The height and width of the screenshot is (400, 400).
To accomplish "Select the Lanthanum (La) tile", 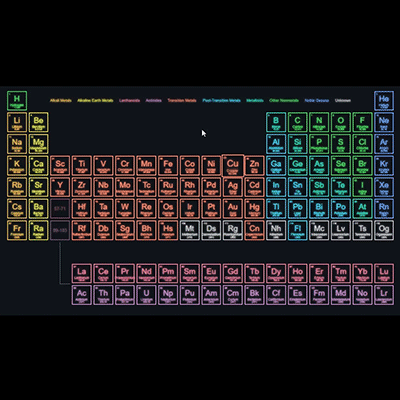I will [82, 273].
